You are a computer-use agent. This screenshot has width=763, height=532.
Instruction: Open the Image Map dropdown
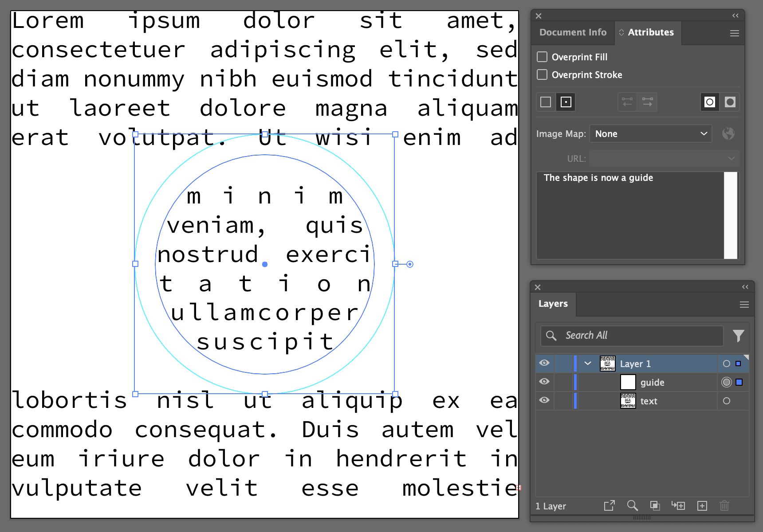[650, 134]
